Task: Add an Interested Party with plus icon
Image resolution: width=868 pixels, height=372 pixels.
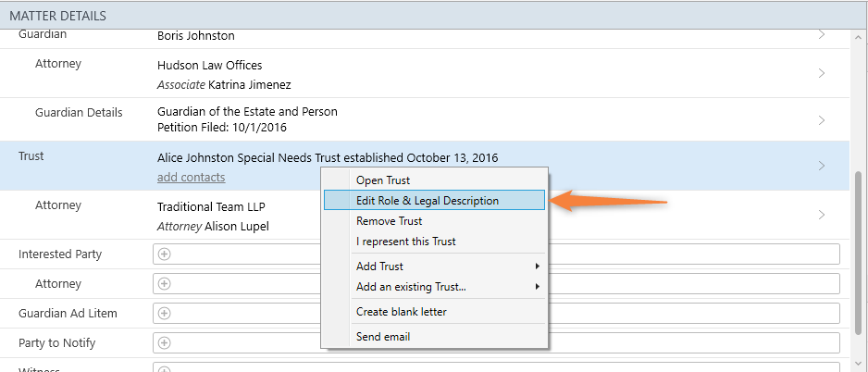Action: coord(165,254)
